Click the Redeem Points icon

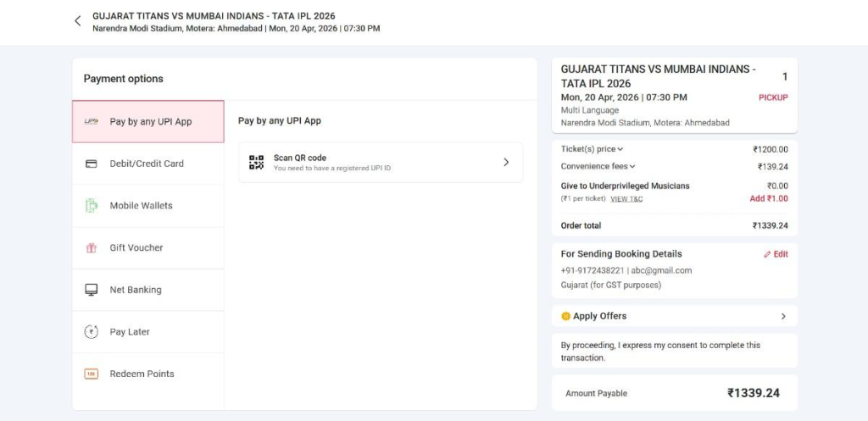coord(92,374)
